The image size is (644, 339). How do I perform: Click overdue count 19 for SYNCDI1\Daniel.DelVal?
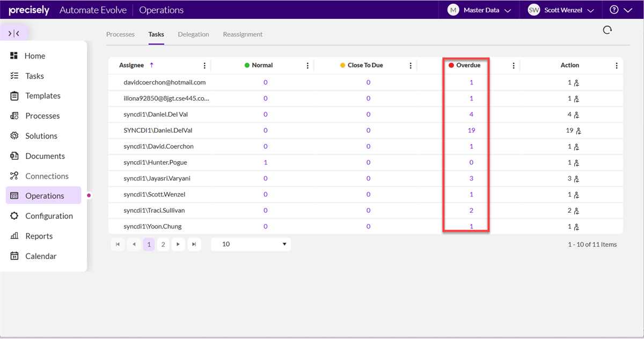[x=471, y=131]
